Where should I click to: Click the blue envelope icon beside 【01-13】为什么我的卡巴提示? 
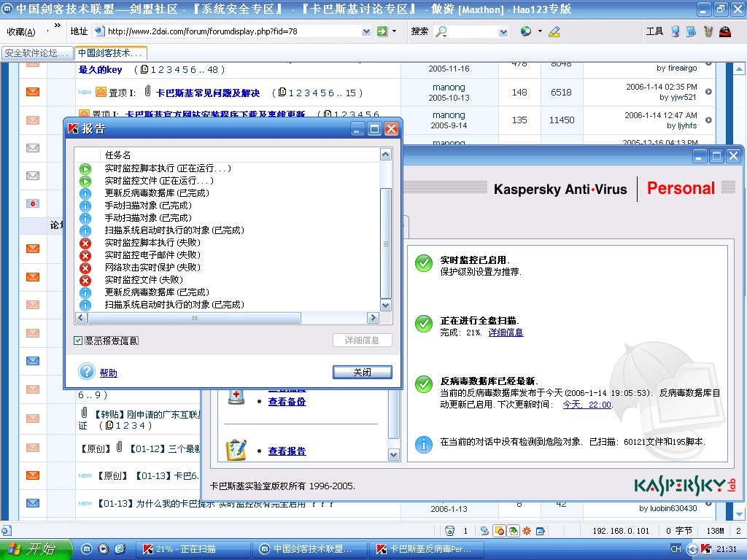33,503
